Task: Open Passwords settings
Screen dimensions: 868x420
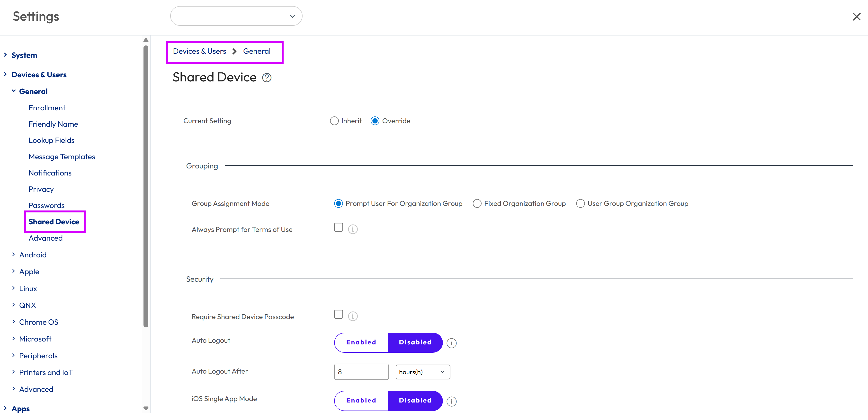Action: [46, 206]
